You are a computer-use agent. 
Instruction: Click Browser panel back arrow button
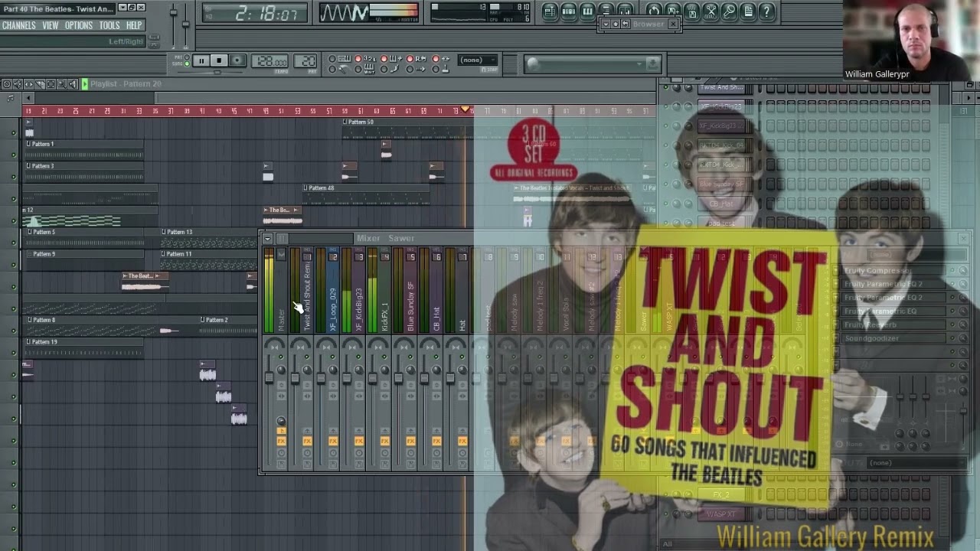tap(625, 24)
